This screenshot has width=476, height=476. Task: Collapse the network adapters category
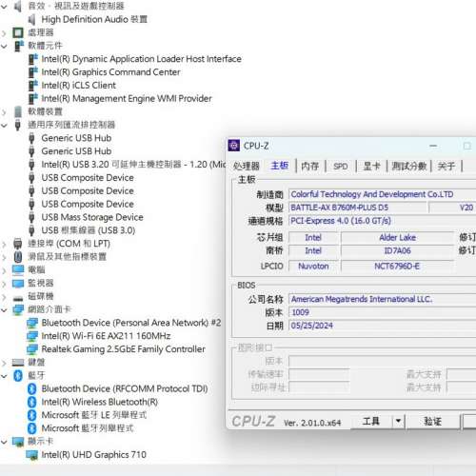pyautogui.click(x=4, y=309)
